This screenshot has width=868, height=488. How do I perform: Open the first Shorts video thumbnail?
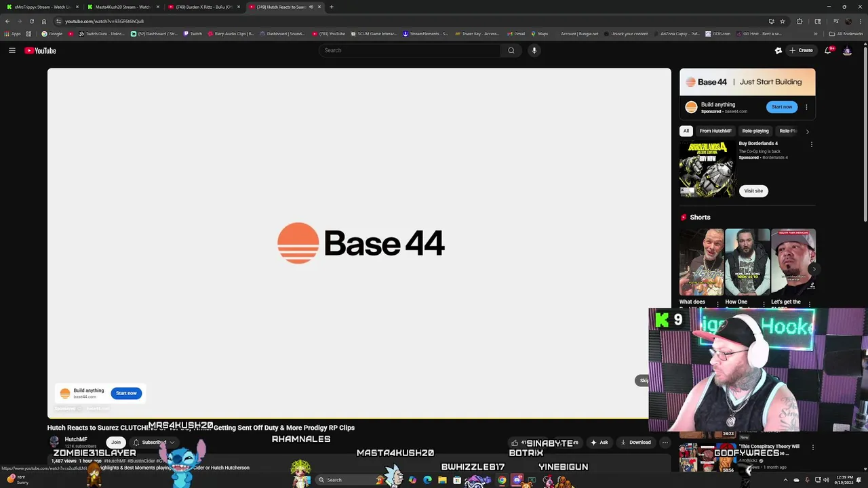click(x=702, y=262)
